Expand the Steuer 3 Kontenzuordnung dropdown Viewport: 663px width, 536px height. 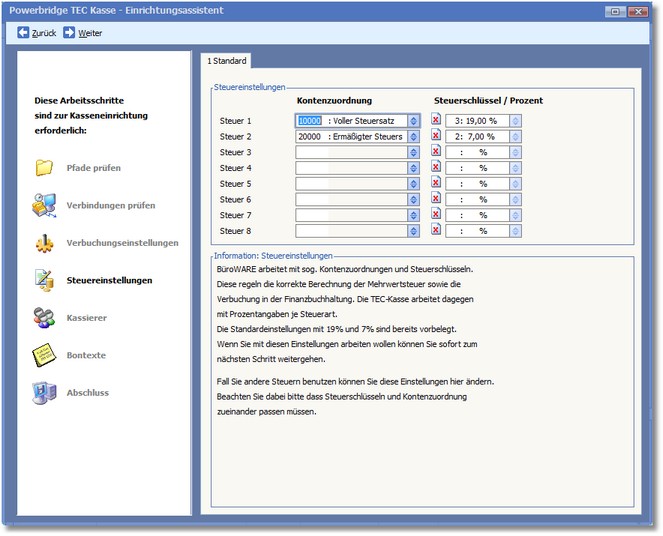414,152
